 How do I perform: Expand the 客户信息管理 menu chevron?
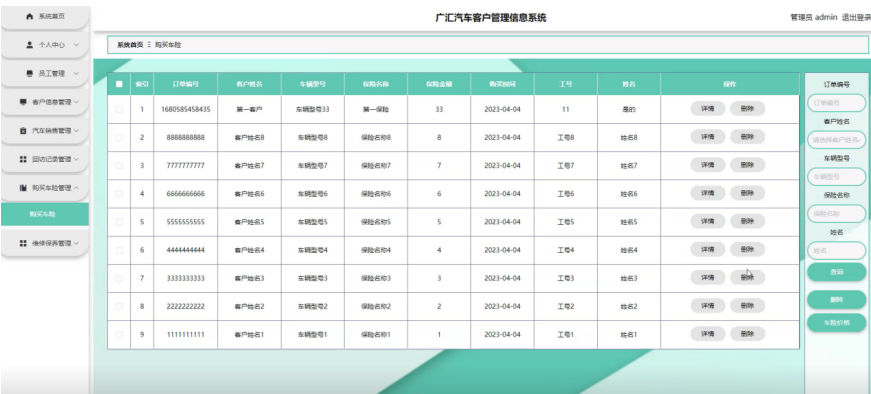pyautogui.click(x=76, y=102)
